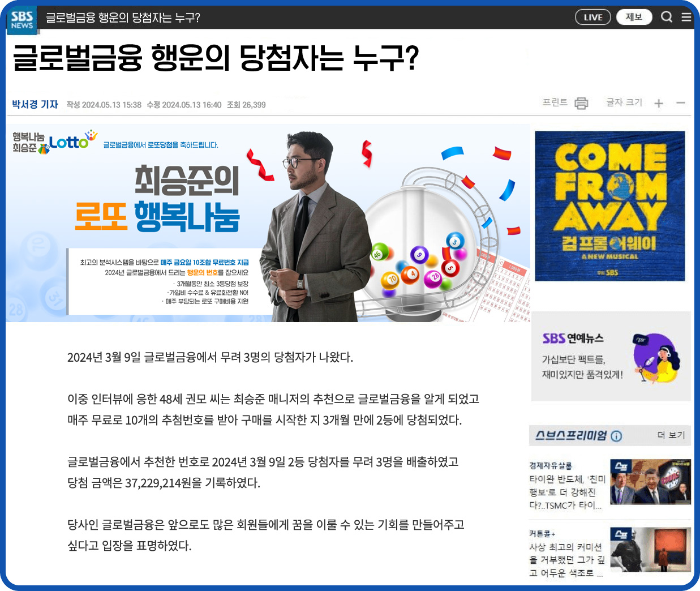This screenshot has width=700, height=591.
Task: Open the 타이완 반도체 article thumbnail
Action: (651, 482)
